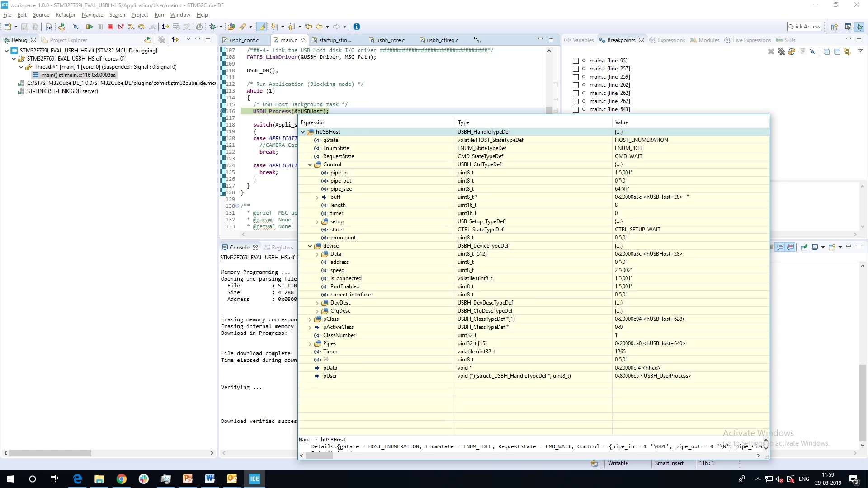Open the Run menu
Viewport: 868px width, 488px height.
tap(159, 15)
